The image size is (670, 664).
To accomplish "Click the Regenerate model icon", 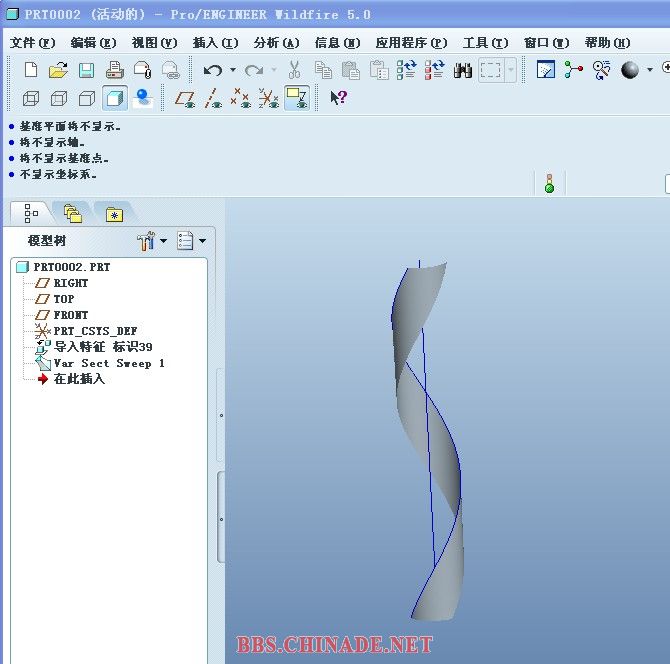I will click(x=406, y=70).
